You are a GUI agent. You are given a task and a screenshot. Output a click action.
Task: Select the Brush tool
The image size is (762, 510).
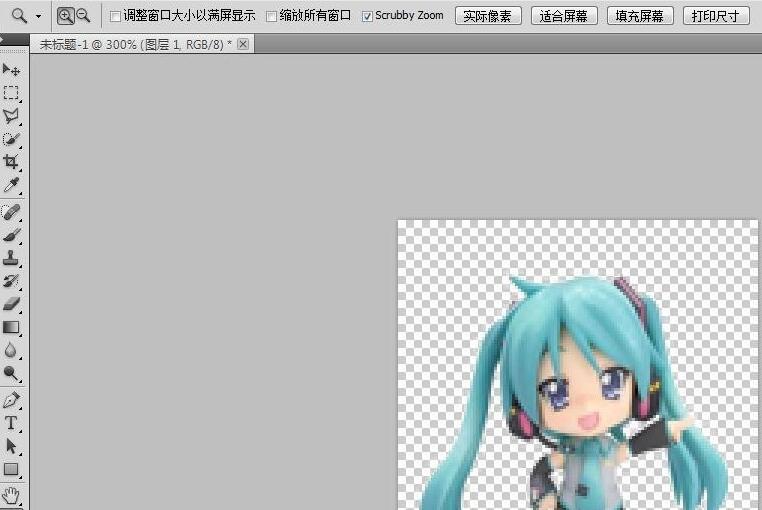coord(11,235)
